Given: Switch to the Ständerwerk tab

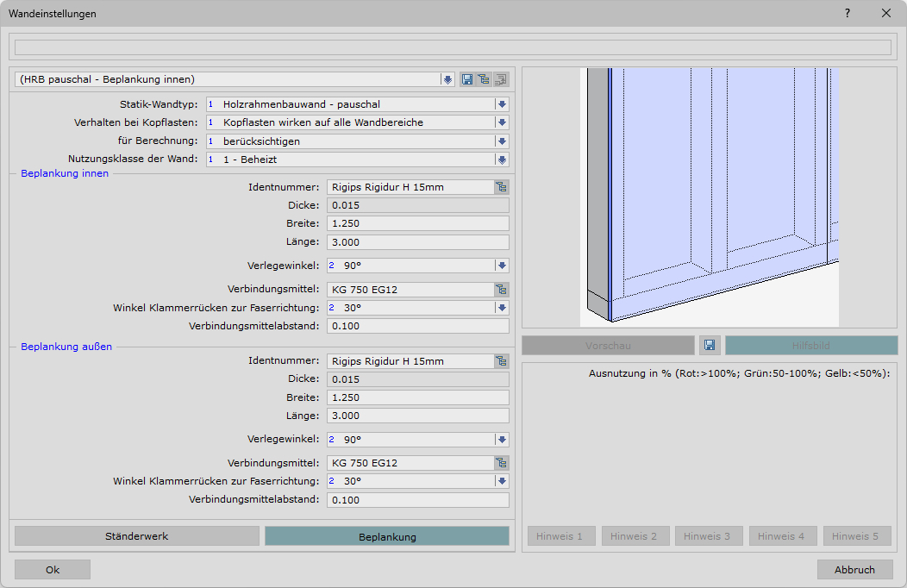Looking at the screenshot, I should (136, 536).
